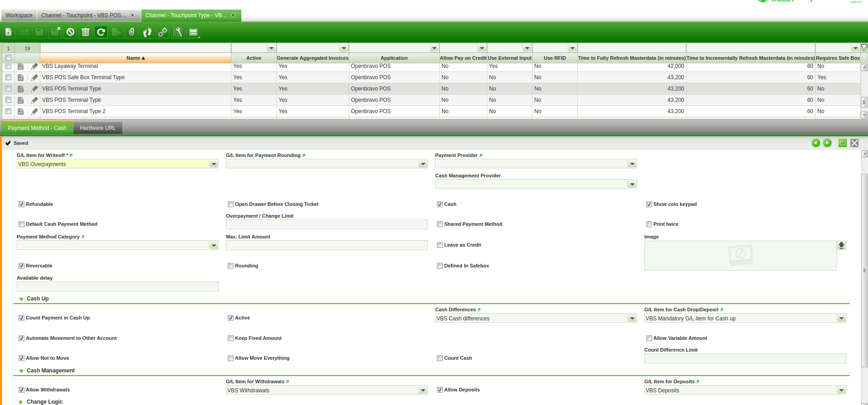This screenshot has height=405, width=868.
Task: Open VBS POS Safe Box Terminal Type row
Action: point(83,77)
